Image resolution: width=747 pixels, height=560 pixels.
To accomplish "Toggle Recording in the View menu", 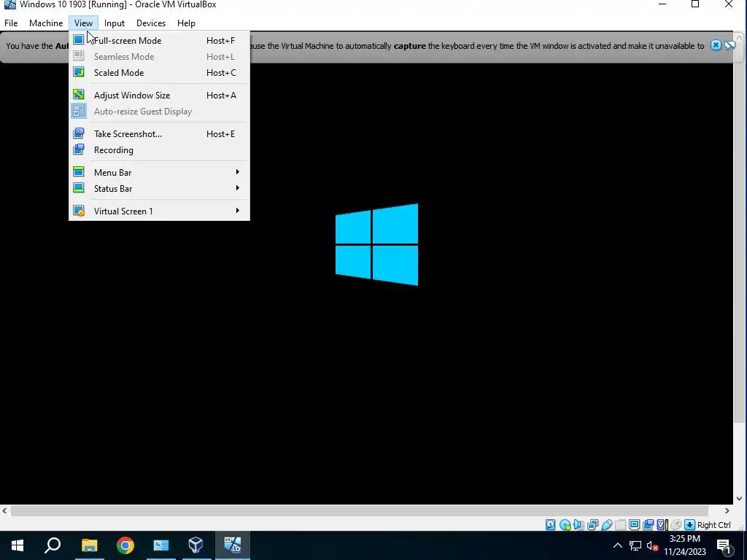I will pos(159,150).
